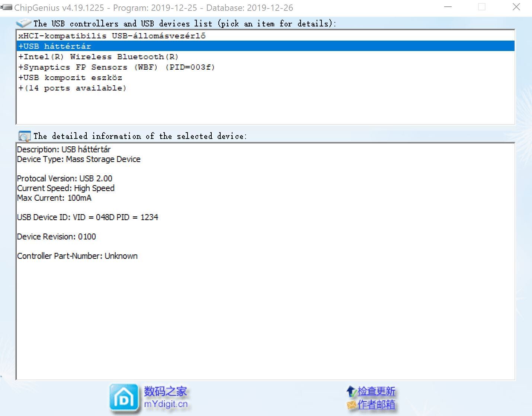532x416 pixels.
Task: Click the magnifier icon beside detailed information header
Action: point(25,136)
